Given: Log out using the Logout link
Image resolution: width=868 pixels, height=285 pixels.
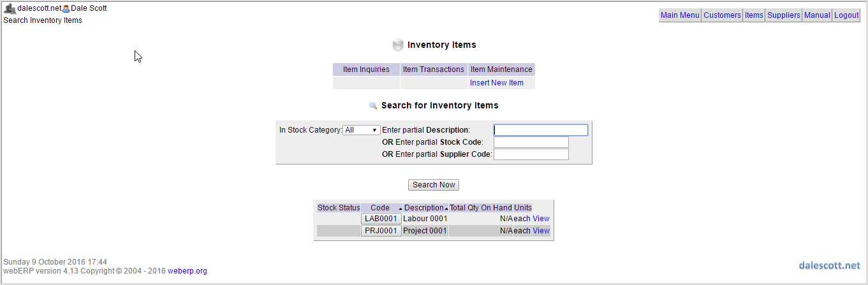Looking at the screenshot, I should pyautogui.click(x=846, y=15).
